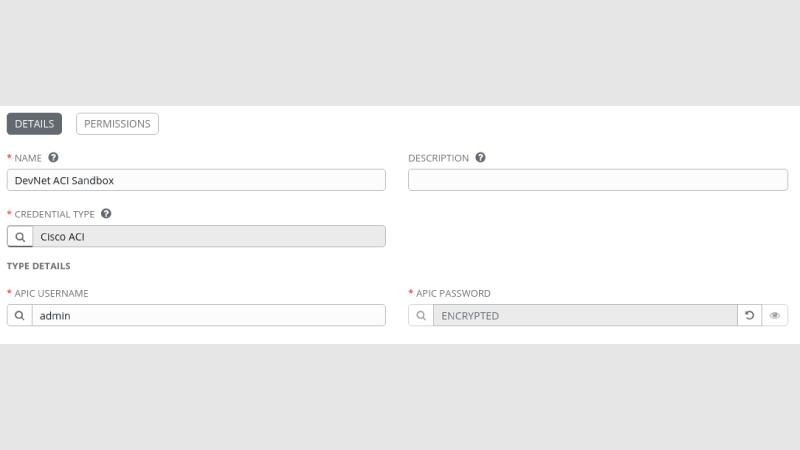800x450 pixels.
Task: Click the APIC Password field label
Action: (x=453, y=293)
